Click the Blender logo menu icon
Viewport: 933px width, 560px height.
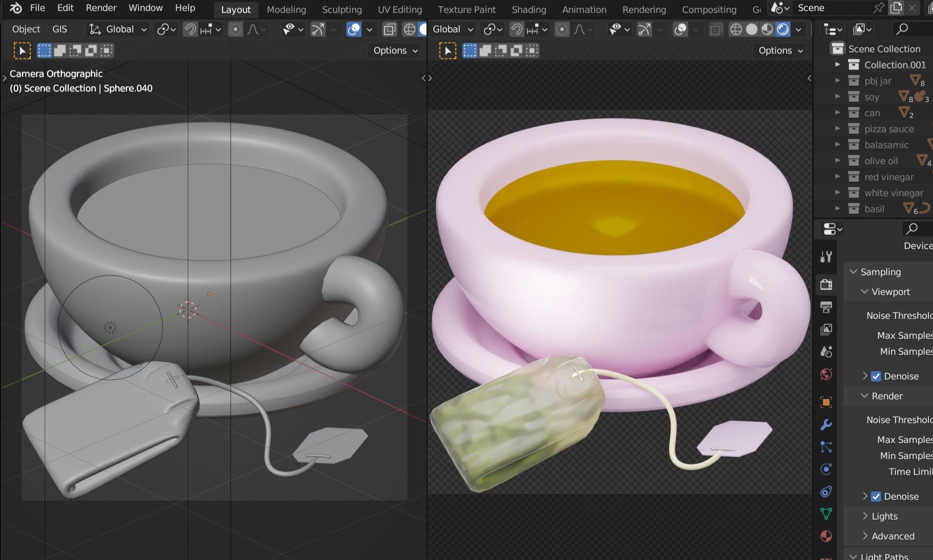point(15,8)
